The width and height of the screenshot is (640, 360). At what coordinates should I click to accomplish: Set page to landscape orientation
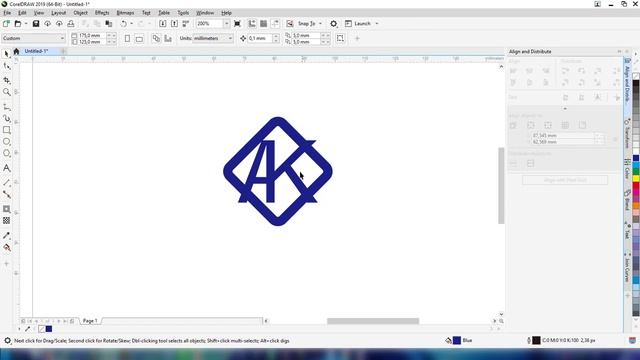click(139, 38)
